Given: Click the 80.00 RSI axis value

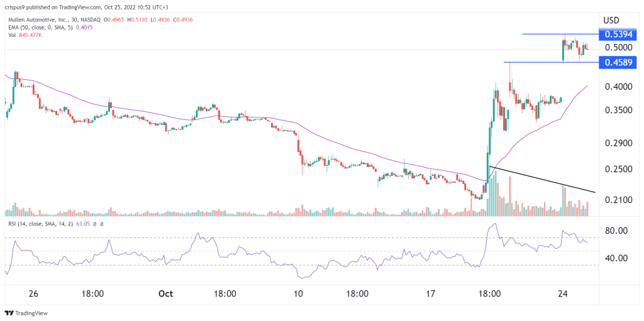Looking at the screenshot, I should tap(616, 231).
